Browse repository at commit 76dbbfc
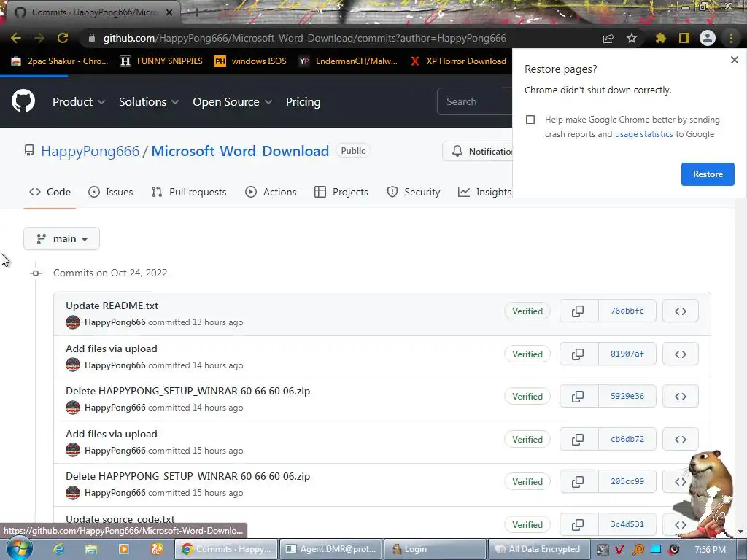This screenshot has height=560, width=747. coord(681,311)
